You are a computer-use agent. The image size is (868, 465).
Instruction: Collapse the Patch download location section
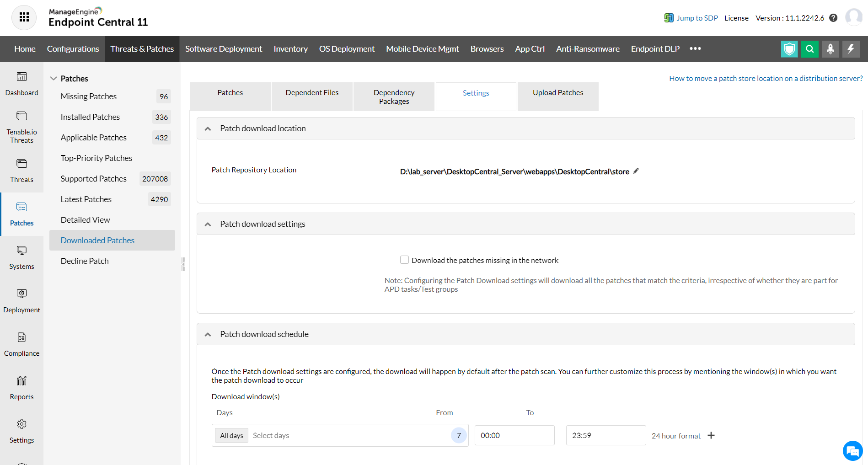pos(208,128)
